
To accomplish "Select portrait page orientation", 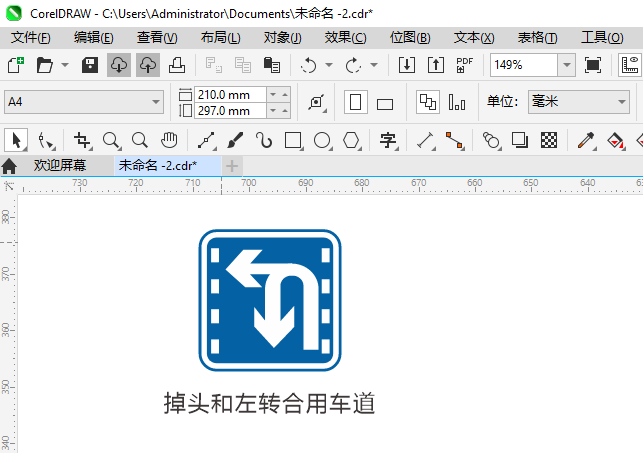I will [356, 102].
